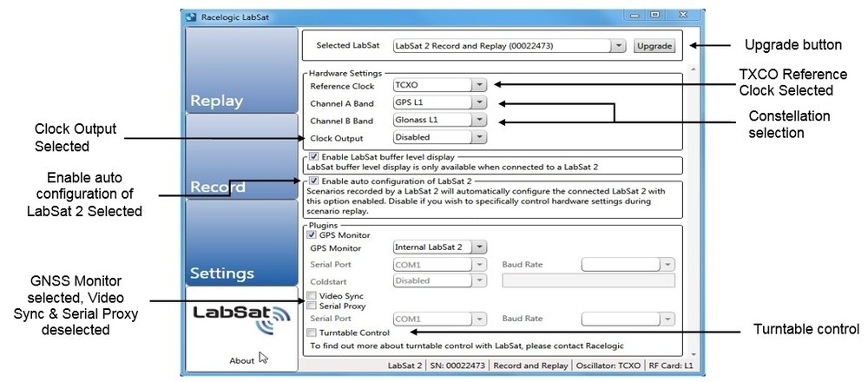The width and height of the screenshot is (868, 382).
Task: Enable the Video Sync checkbox
Action: pyautogui.click(x=312, y=296)
